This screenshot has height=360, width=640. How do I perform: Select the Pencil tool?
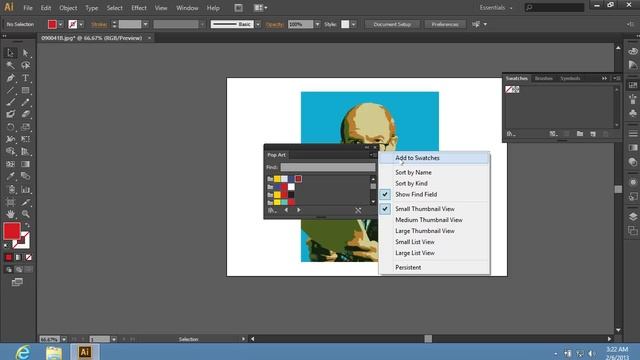point(26,102)
